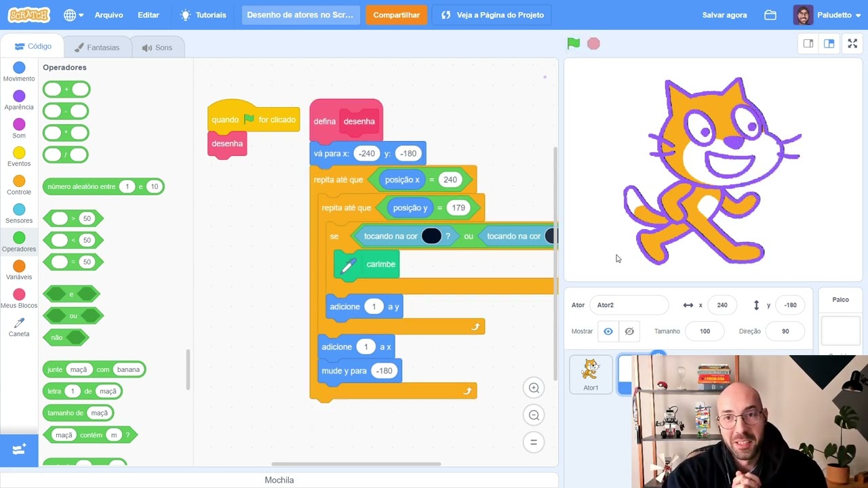Click the add extension button
The image size is (868, 488).
[19, 449]
